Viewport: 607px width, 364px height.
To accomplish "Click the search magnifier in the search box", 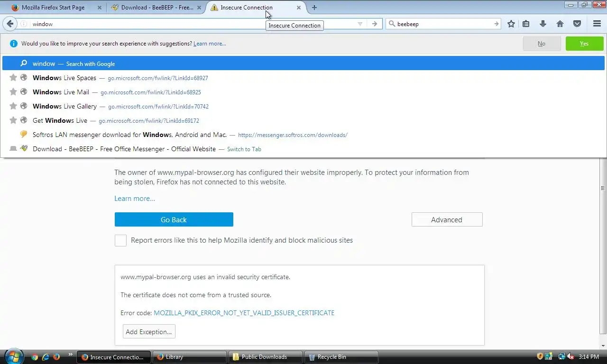I will point(392,24).
